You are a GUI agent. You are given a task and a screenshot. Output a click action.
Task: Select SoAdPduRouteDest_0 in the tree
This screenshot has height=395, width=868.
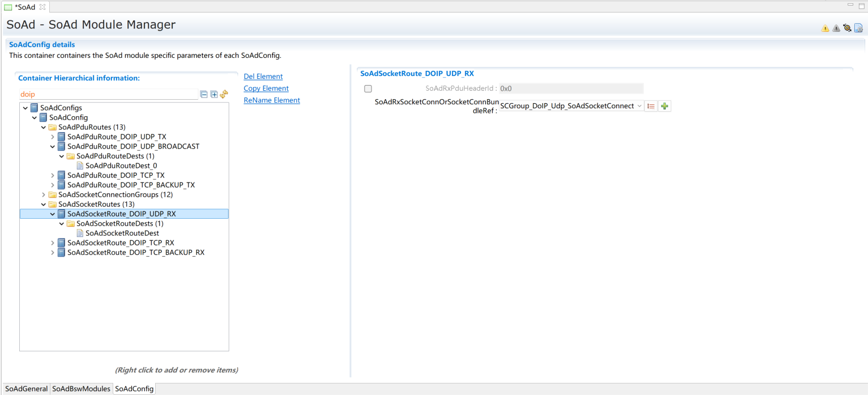click(x=121, y=165)
